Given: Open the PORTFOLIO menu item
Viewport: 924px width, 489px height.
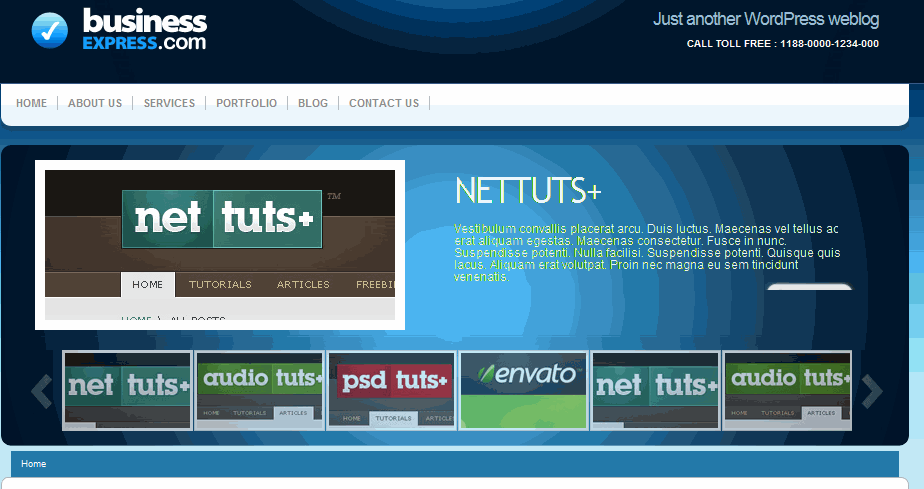Looking at the screenshot, I should [x=246, y=103].
